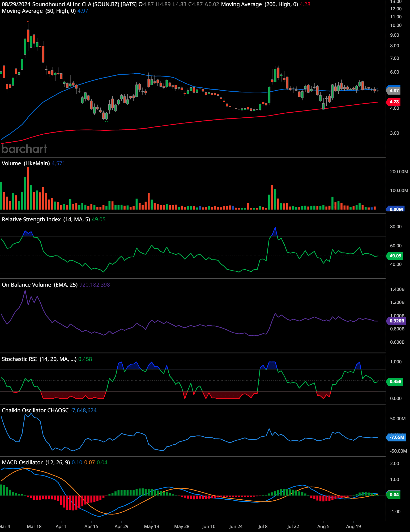Image resolution: width=410 pixels, height=532 pixels.
Task: Click the 40.00 RSI axis label
Action: [396, 264]
